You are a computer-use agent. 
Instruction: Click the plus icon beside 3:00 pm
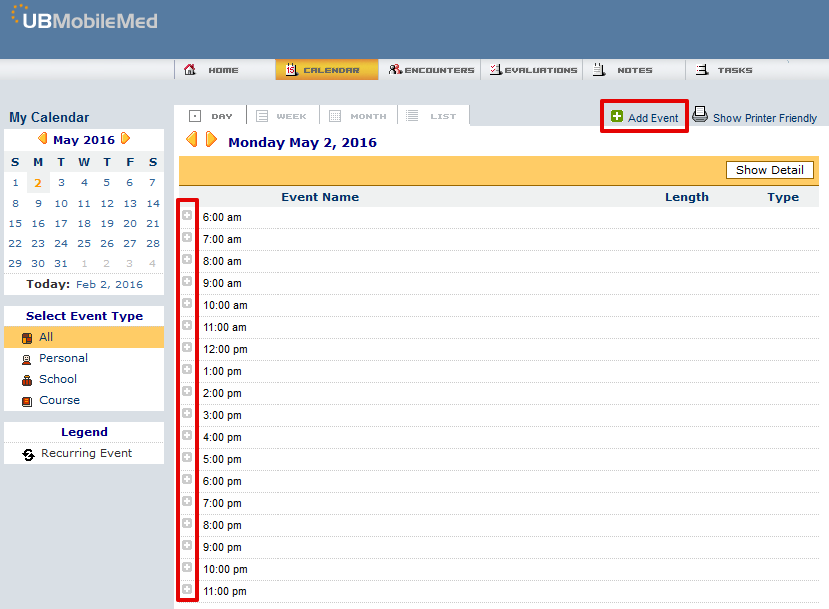pyautogui.click(x=187, y=413)
